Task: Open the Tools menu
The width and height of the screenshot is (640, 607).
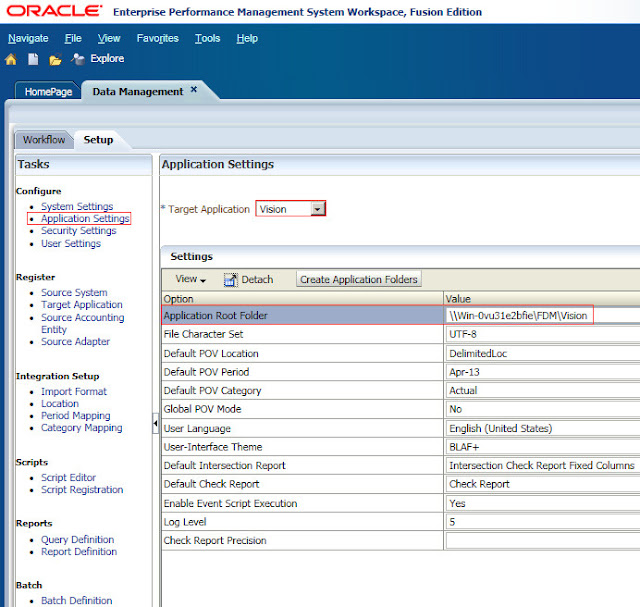Action: tap(207, 38)
